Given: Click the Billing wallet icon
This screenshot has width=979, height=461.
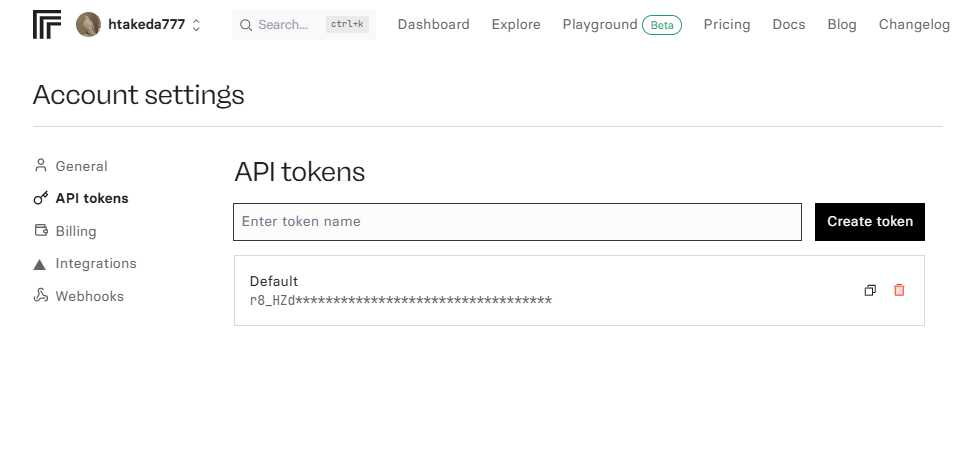Looking at the screenshot, I should click(41, 231).
